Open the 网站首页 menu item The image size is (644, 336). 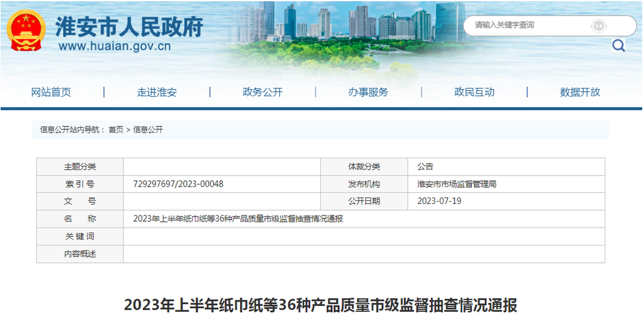51,92
